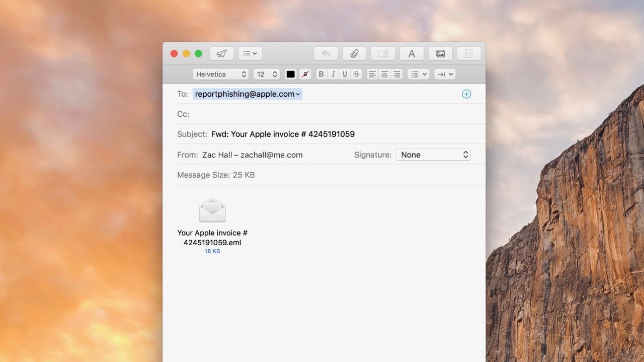Click the format bar 'A' icon
This screenshot has height=362, width=644.
tap(412, 53)
